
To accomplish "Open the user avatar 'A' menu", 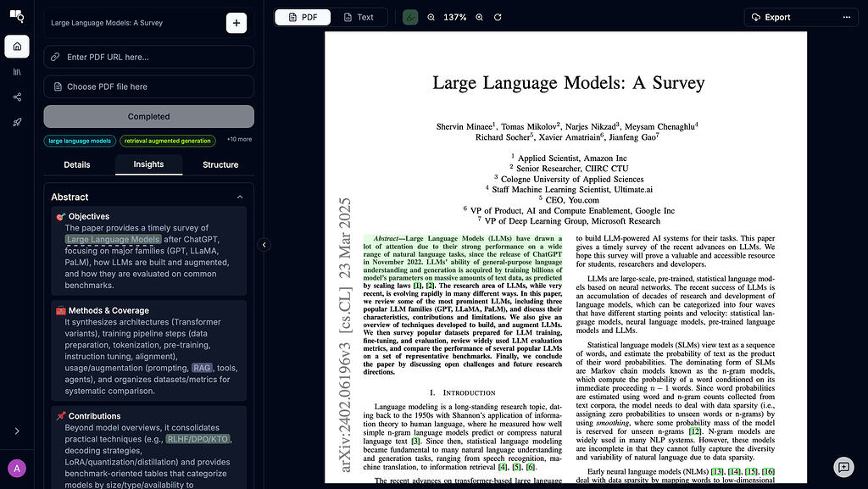I will pos(17,469).
